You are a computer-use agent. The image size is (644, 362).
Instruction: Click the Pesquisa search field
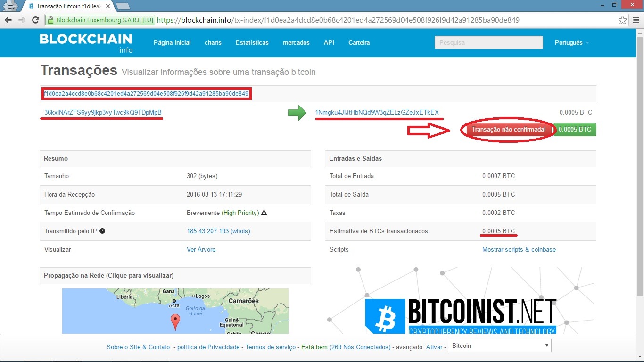click(x=488, y=42)
